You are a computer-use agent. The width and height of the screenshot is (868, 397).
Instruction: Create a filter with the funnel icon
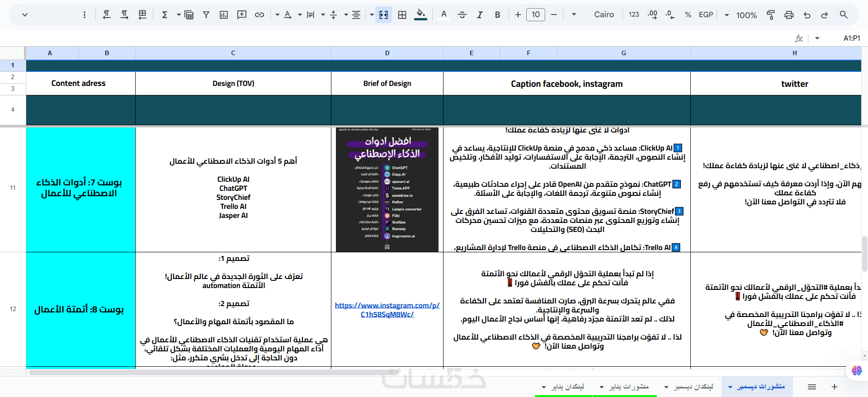click(206, 15)
